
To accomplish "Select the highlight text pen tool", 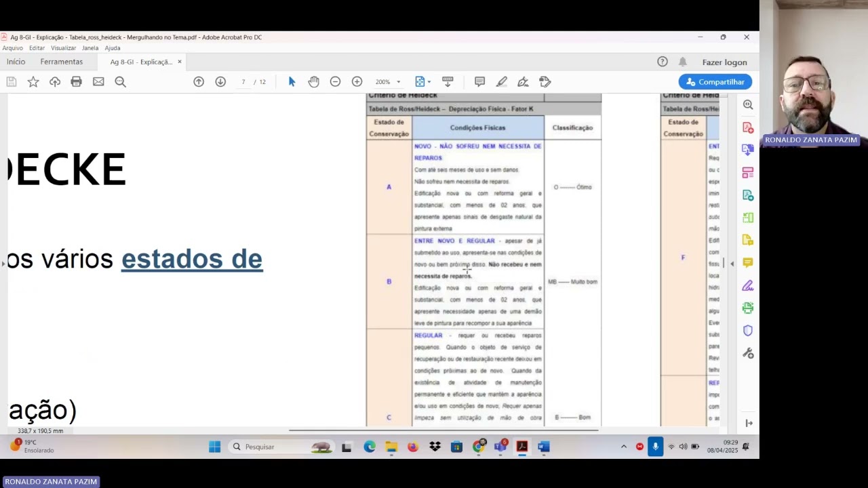I will pos(501,82).
